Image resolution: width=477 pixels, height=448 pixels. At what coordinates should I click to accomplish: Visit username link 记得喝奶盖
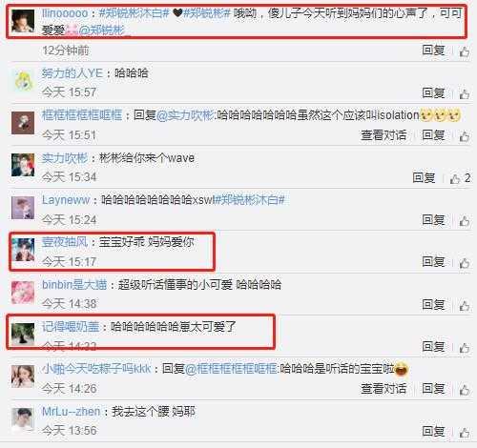pyautogui.click(x=71, y=327)
